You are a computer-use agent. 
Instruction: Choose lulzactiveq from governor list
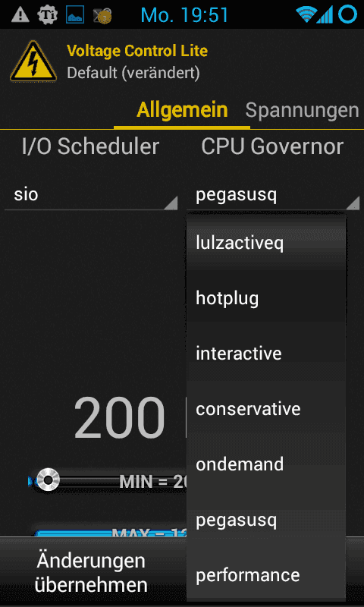coord(266,243)
